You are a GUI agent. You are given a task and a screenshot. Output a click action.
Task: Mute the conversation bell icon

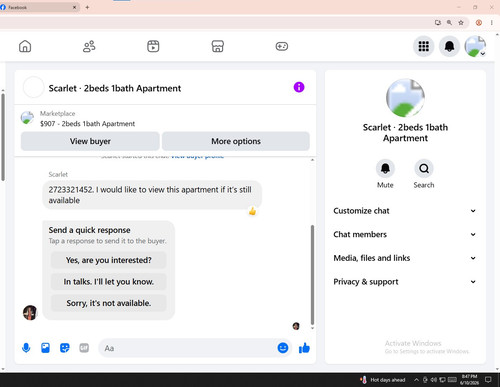[385, 168]
